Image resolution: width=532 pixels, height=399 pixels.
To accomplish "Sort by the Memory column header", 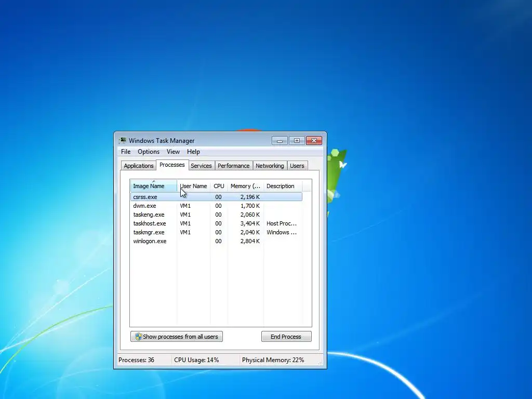I will (245, 186).
